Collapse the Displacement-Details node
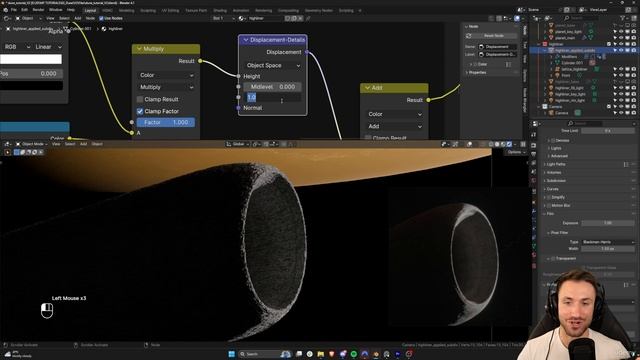 click(246, 40)
